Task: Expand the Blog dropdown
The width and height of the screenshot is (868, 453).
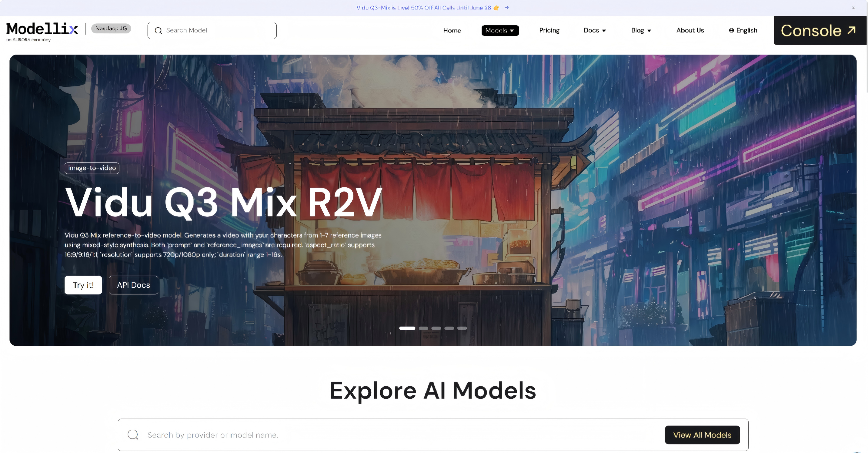Action: tap(641, 30)
